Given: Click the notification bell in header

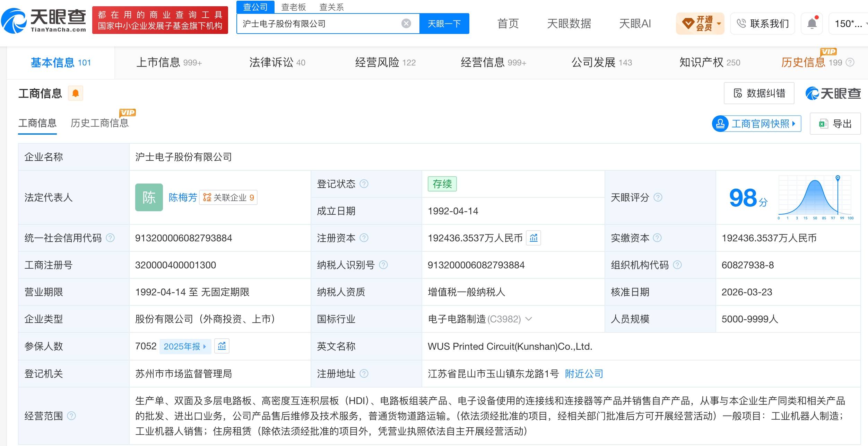Looking at the screenshot, I should click(x=812, y=24).
